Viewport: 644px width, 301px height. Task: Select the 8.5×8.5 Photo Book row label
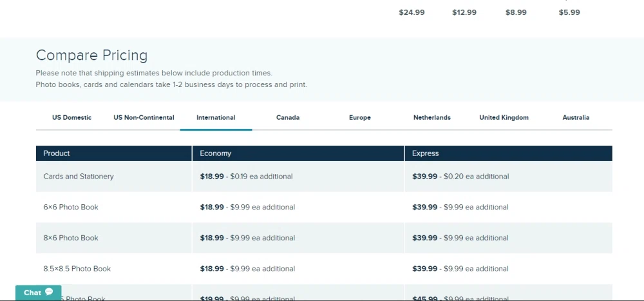pyautogui.click(x=77, y=269)
